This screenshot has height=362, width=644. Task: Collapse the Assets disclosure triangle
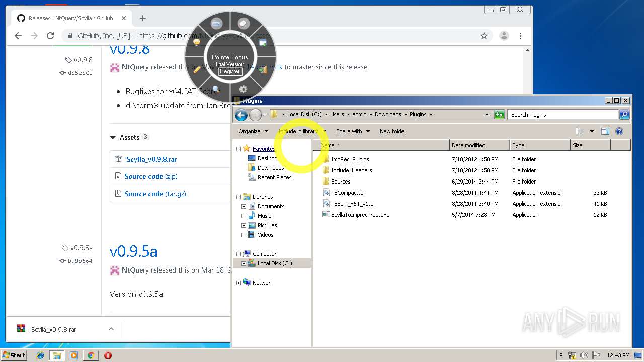click(x=113, y=137)
